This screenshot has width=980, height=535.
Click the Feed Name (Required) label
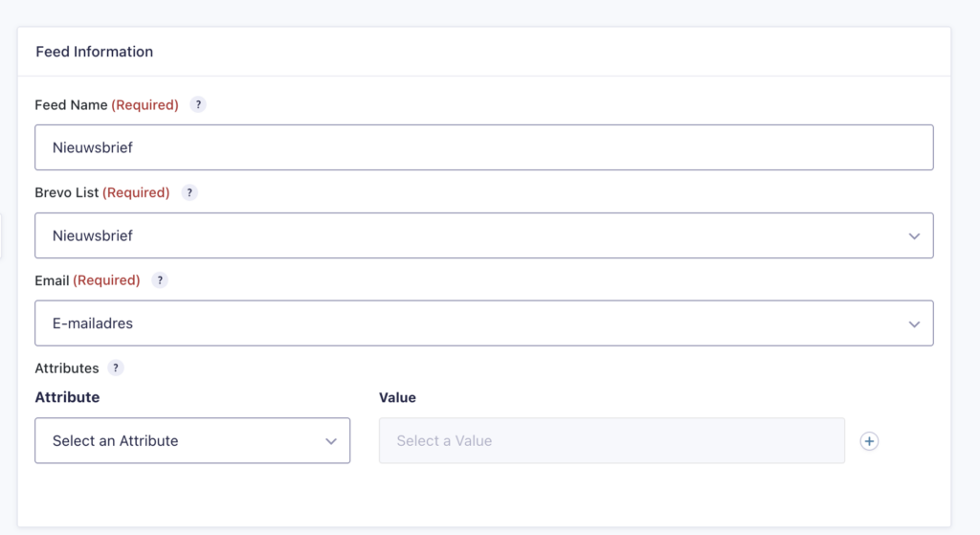pyautogui.click(x=106, y=105)
